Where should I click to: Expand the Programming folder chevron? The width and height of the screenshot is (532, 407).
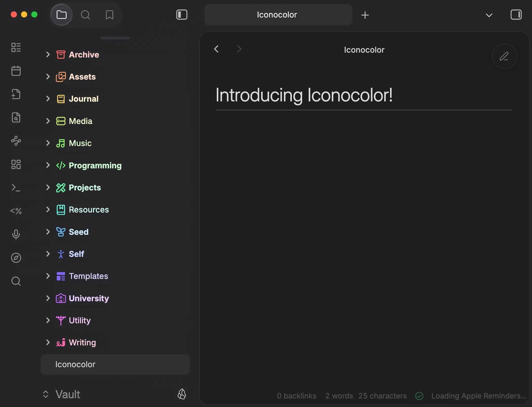click(48, 165)
